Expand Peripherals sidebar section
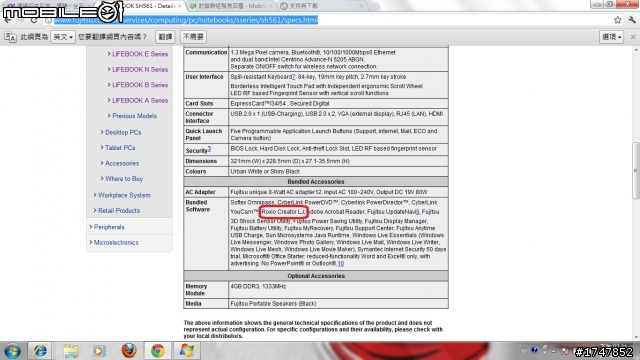The width and height of the screenshot is (640, 360). pyautogui.click(x=109, y=227)
